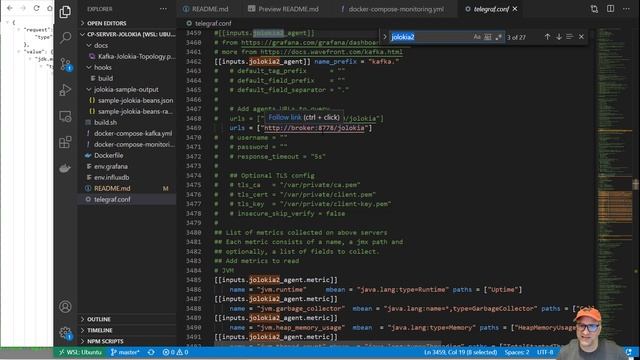Image resolution: width=640 pixels, height=360 pixels.
Task: Select telegraf.conf in explorer tree
Action: pos(127,200)
